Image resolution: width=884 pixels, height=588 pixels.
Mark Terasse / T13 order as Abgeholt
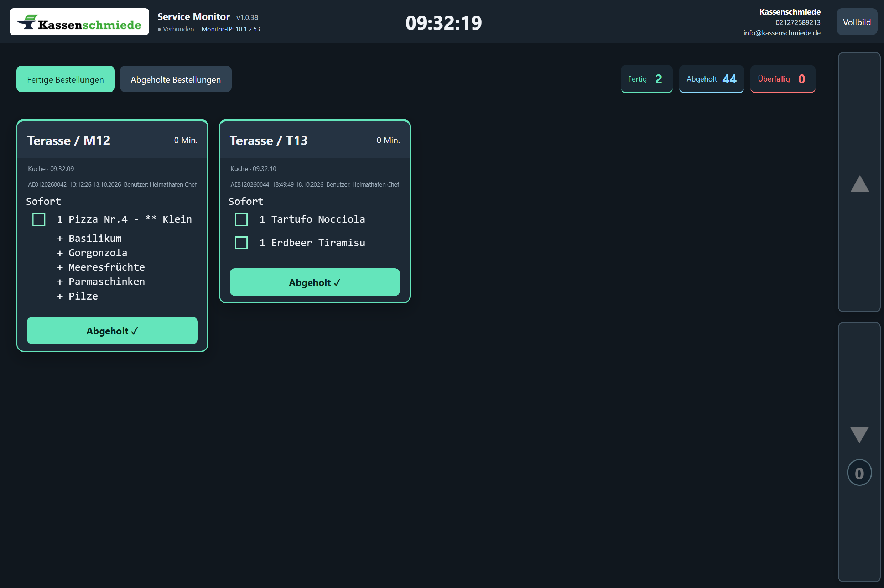(314, 282)
